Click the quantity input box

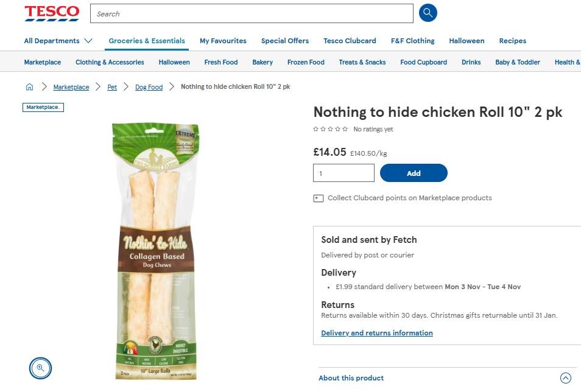point(343,173)
